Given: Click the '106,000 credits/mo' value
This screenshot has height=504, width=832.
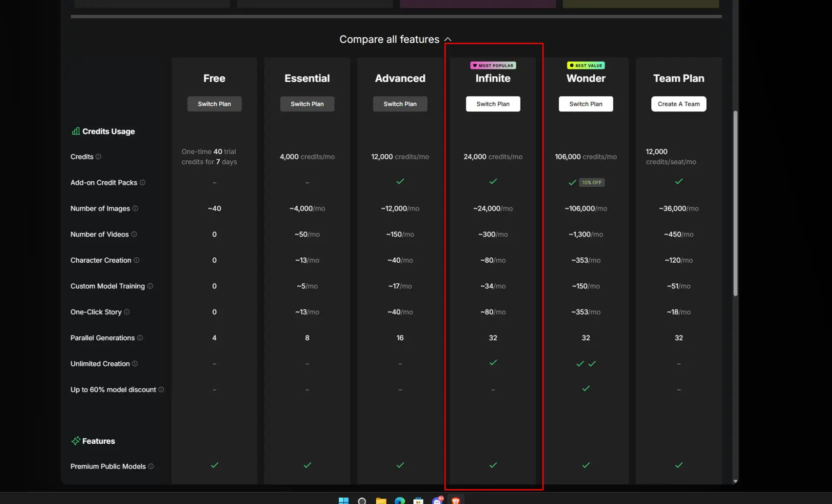Looking at the screenshot, I should point(585,156).
